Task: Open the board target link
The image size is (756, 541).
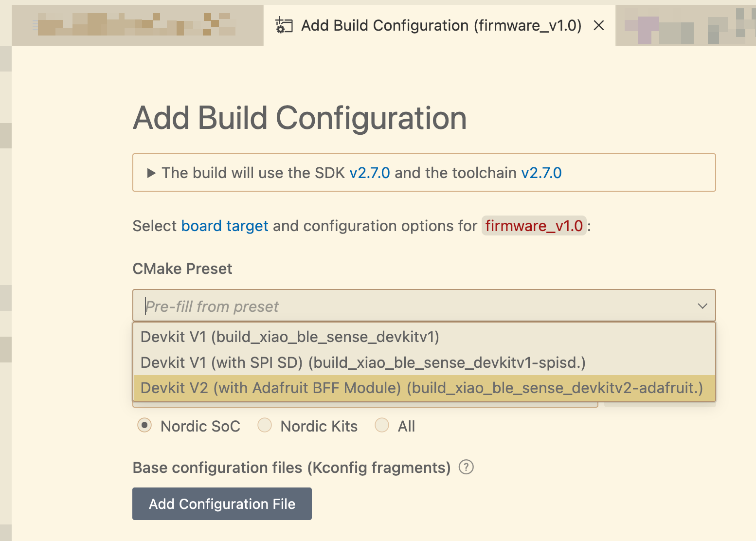Action: tap(225, 226)
